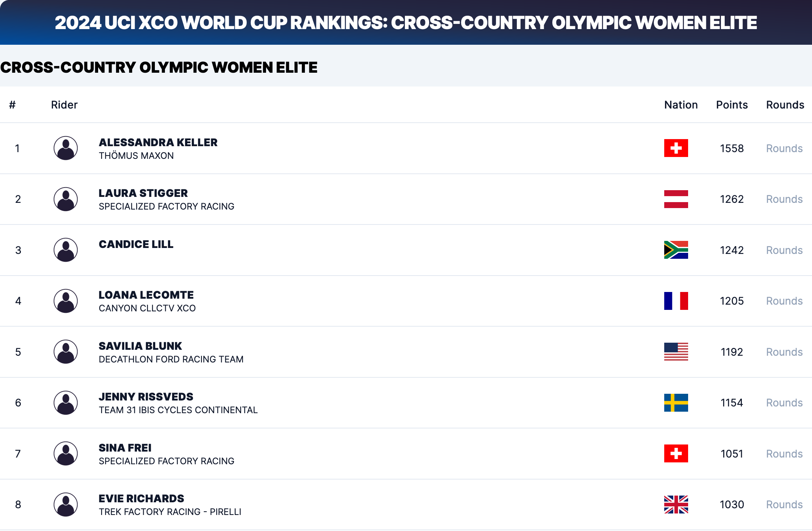Screen dimensions: 812x531
Task: Click Laura Stigger's rider avatar icon
Action: pyautogui.click(x=66, y=199)
